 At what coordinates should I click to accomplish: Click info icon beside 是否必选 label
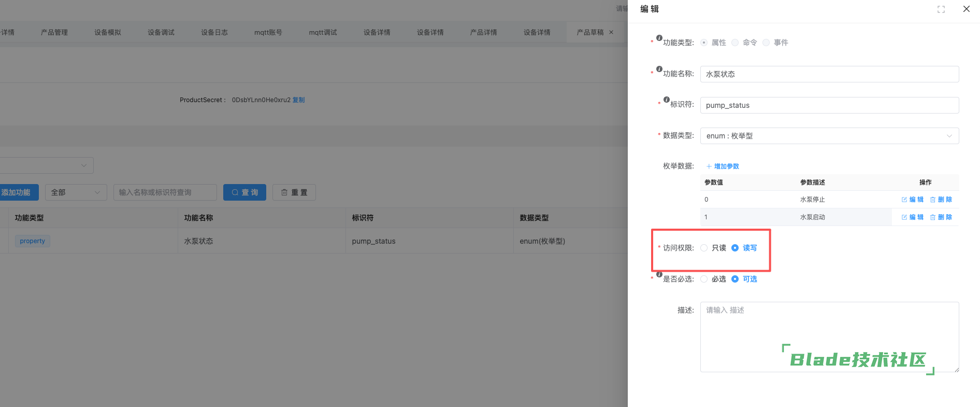coord(659,274)
